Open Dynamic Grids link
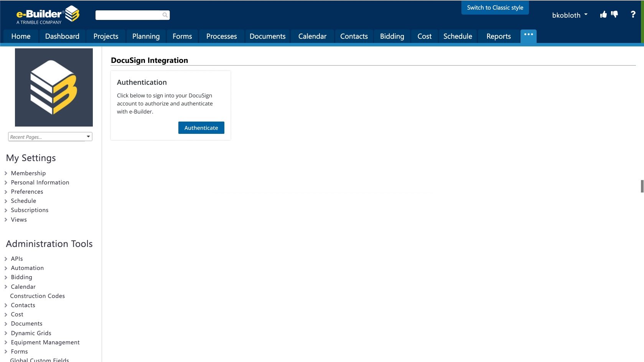This screenshot has height=362, width=644. [31, 333]
